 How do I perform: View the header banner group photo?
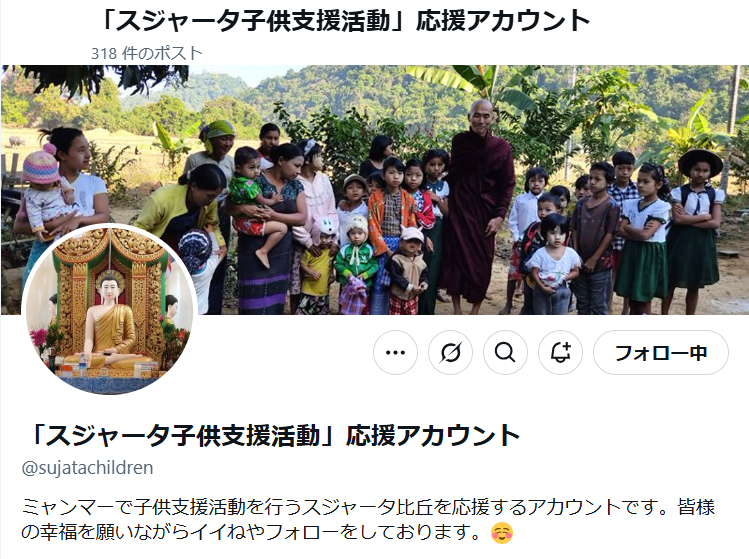click(x=374, y=190)
